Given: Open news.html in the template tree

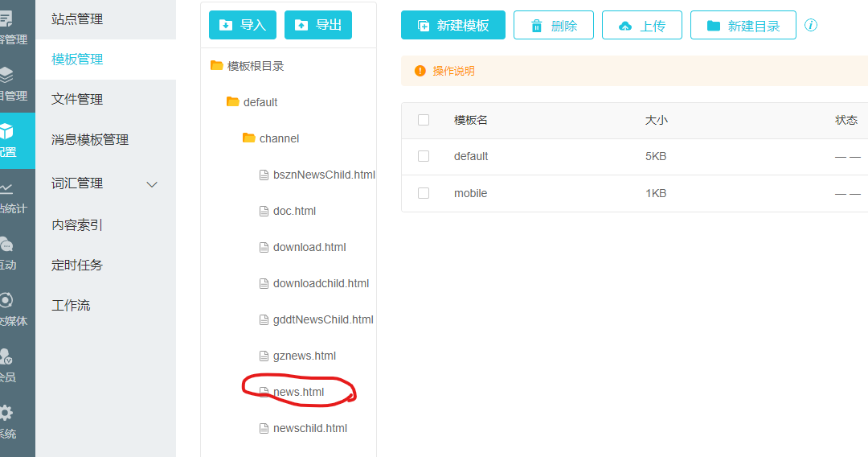Looking at the screenshot, I should 298,392.
